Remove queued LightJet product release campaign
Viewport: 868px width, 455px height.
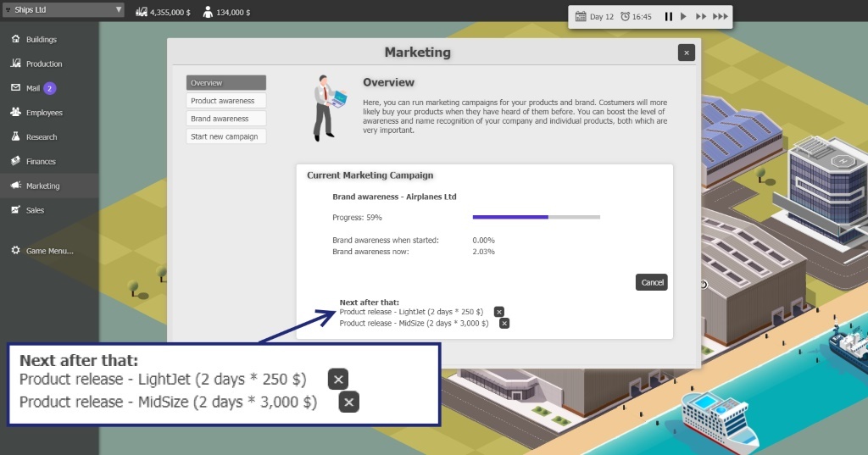pos(499,312)
